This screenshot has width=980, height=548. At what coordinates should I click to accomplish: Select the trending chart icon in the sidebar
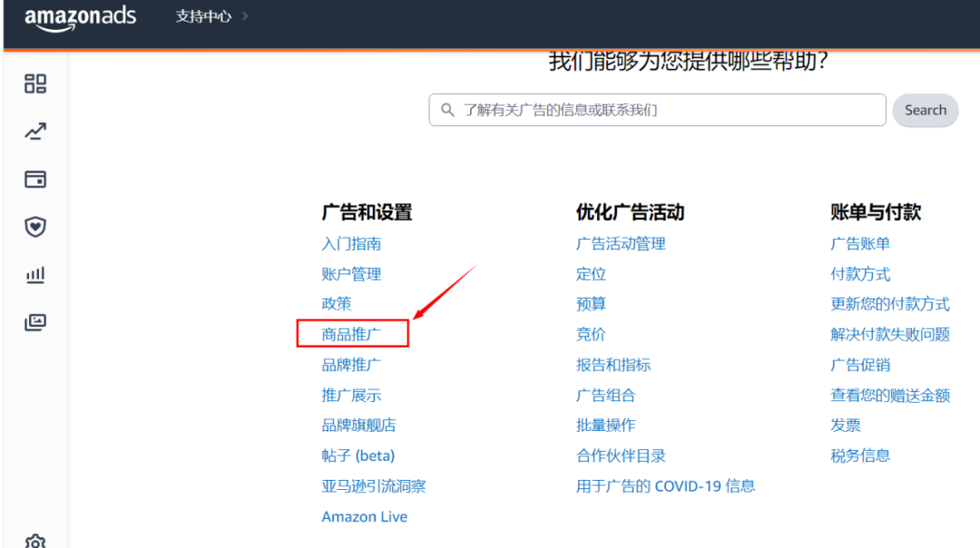pyautogui.click(x=34, y=132)
